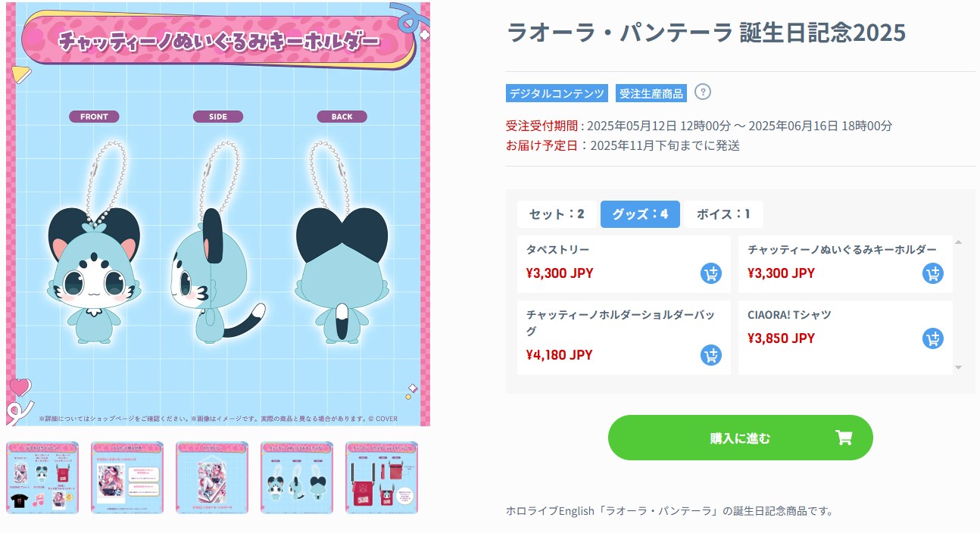Add タペストリー to the cart

point(710,274)
